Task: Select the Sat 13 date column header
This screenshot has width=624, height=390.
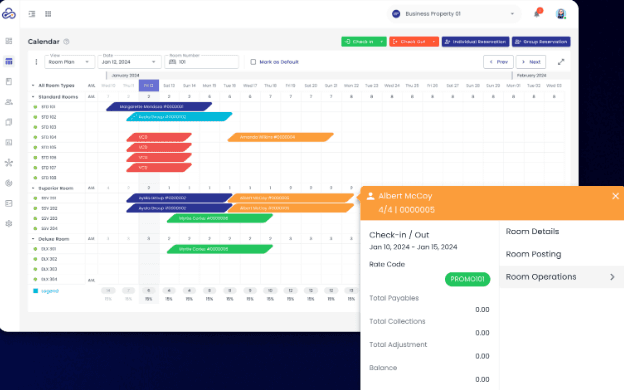Action: pyautogui.click(x=169, y=86)
